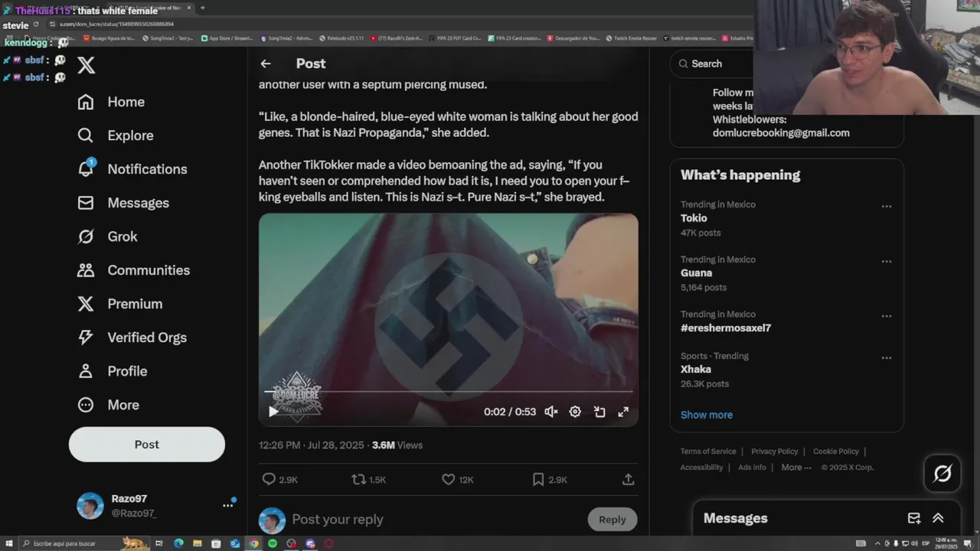Open the Privacy Policy link

(x=774, y=452)
